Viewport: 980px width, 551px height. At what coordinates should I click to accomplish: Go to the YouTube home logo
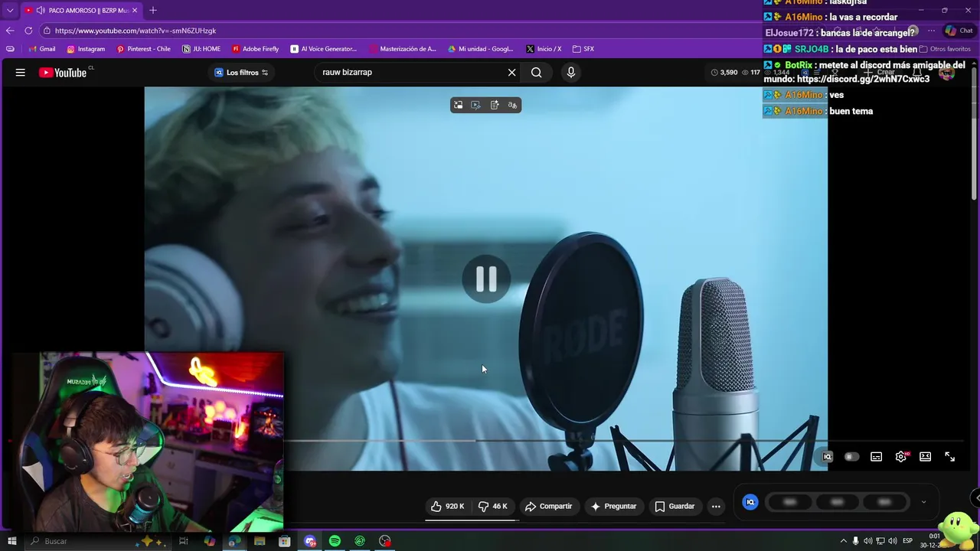tap(63, 73)
